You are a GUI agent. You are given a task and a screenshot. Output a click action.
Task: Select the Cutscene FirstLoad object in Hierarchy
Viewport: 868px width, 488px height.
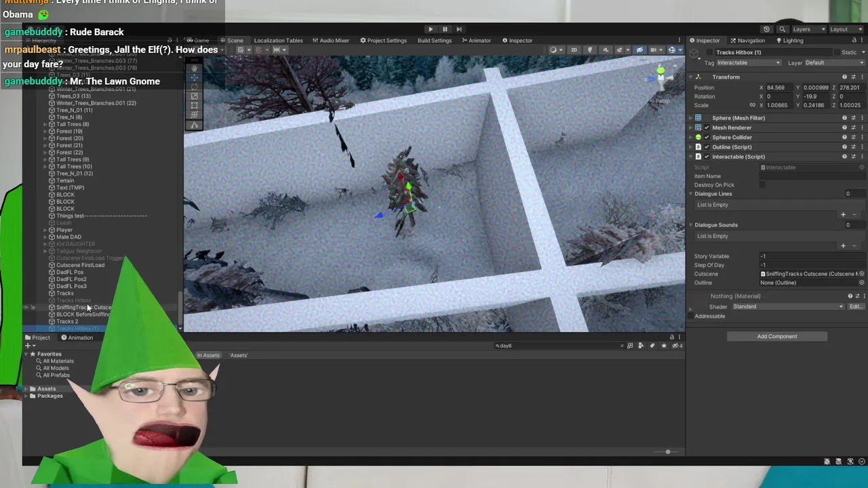(x=80, y=265)
